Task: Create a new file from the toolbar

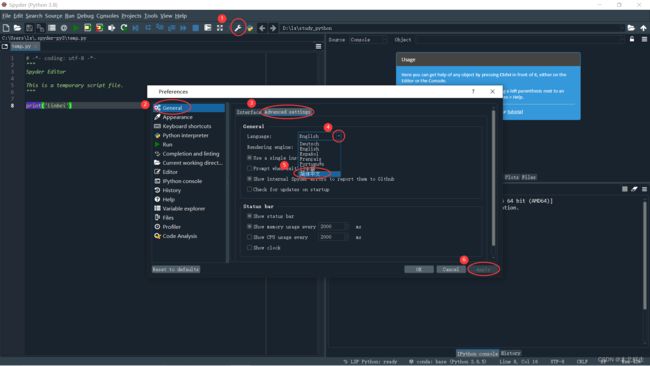Action: 6,28
